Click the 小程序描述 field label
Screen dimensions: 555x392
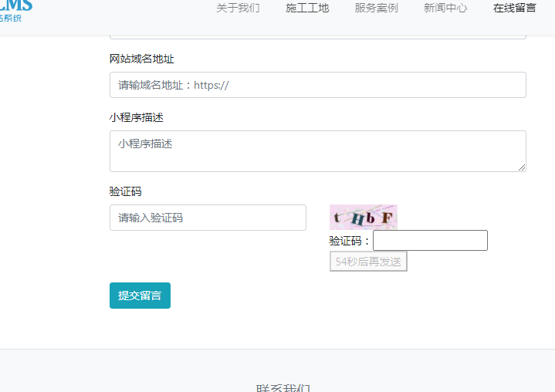point(136,117)
